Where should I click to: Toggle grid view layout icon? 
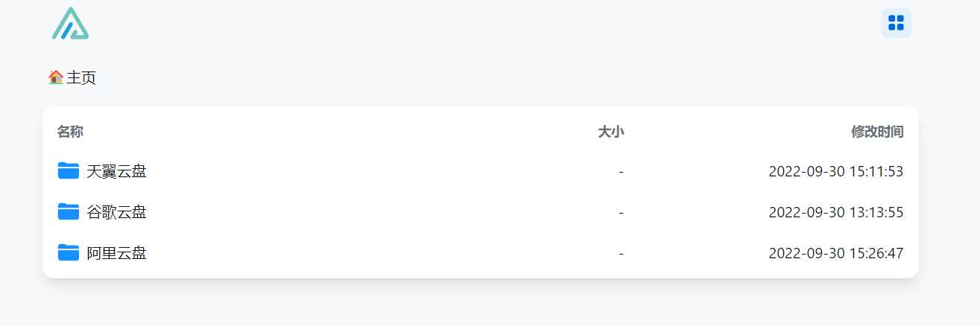coord(896,23)
